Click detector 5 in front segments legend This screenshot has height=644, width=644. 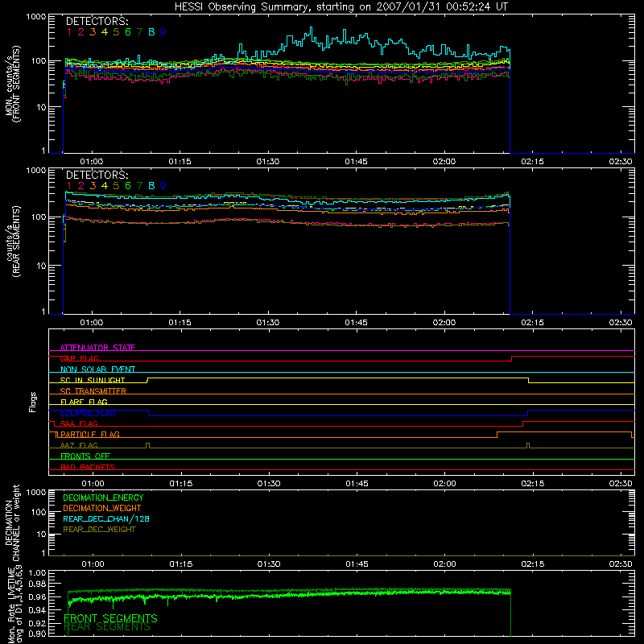pos(116,32)
